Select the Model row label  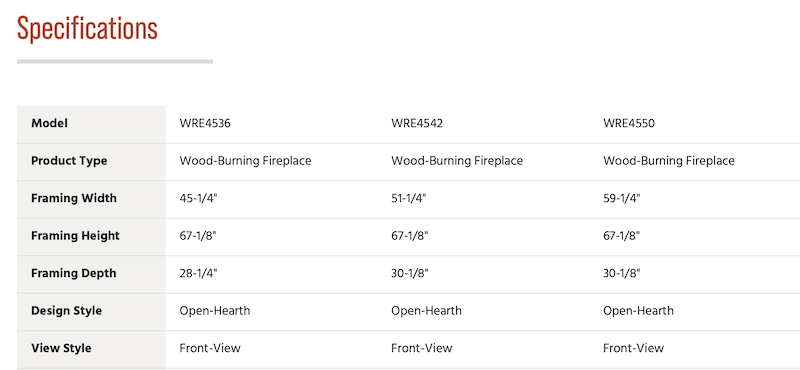point(49,124)
